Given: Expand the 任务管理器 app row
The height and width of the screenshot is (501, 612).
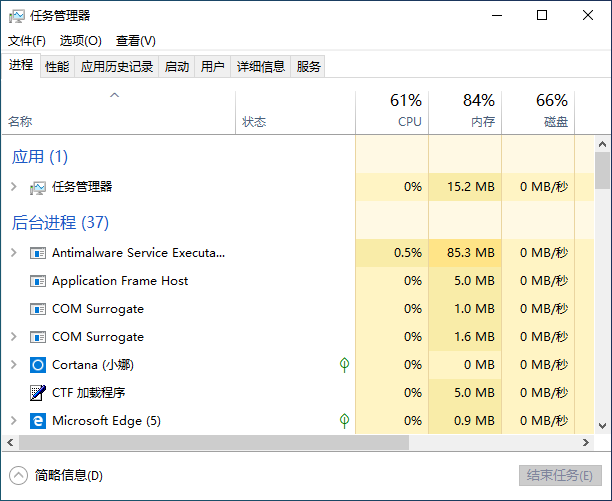Looking at the screenshot, I should (14, 187).
